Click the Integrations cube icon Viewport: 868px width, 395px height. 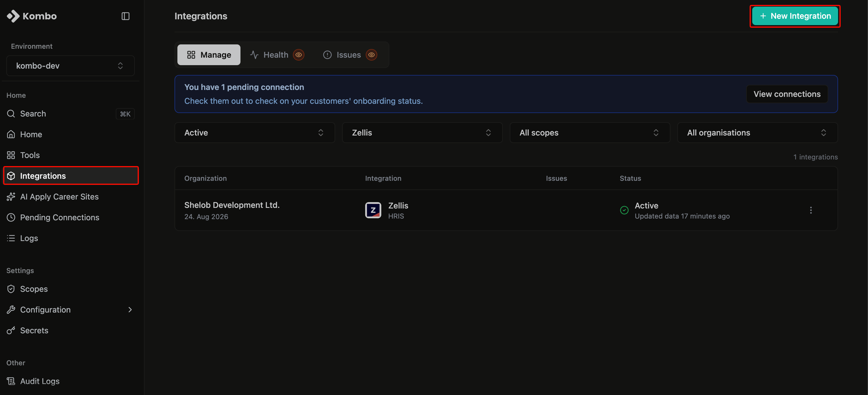click(x=11, y=176)
